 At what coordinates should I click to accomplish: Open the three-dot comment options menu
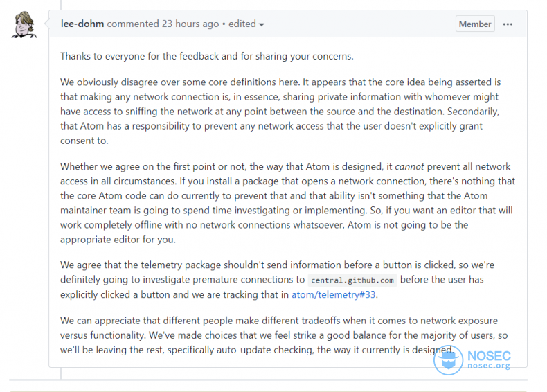[x=508, y=24]
